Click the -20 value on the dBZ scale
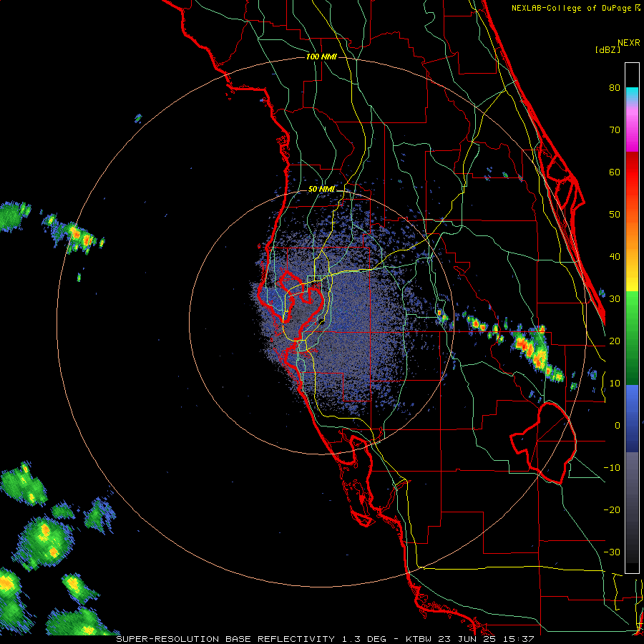 tap(612, 509)
